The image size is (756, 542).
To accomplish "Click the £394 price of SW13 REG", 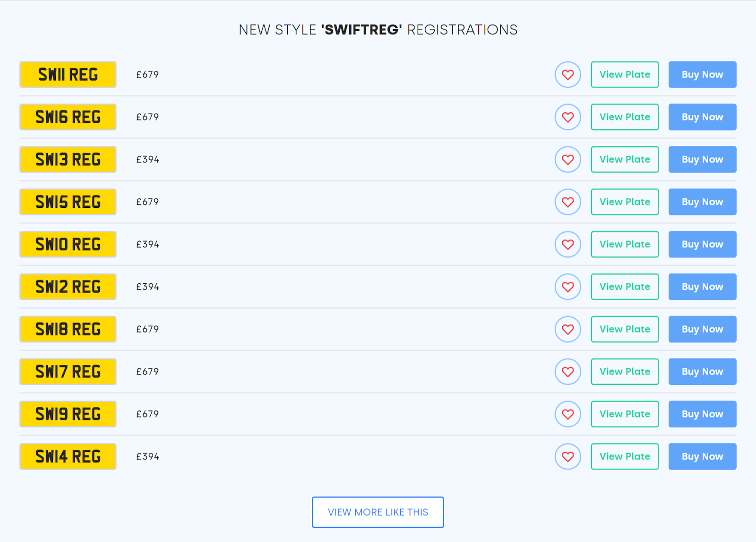I will 147,160.
